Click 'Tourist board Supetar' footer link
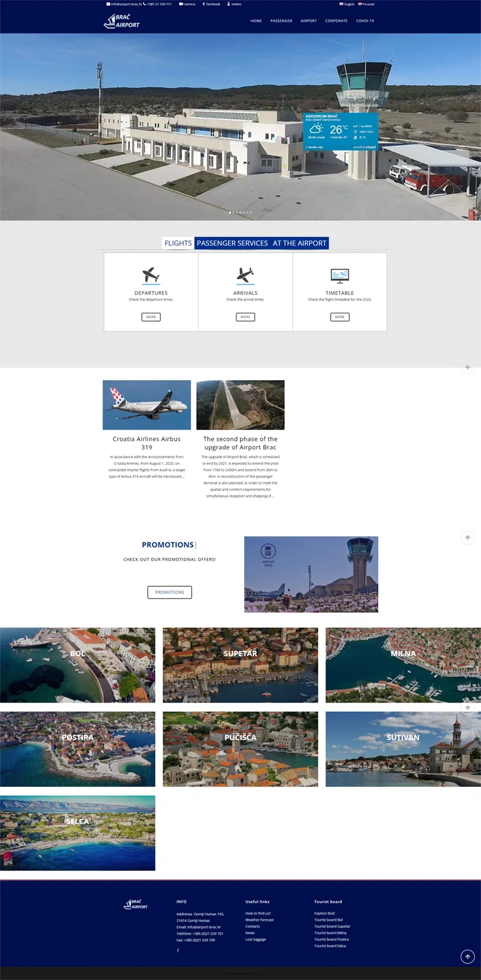Viewport: 481px width, 980px height. pos(332,926)
